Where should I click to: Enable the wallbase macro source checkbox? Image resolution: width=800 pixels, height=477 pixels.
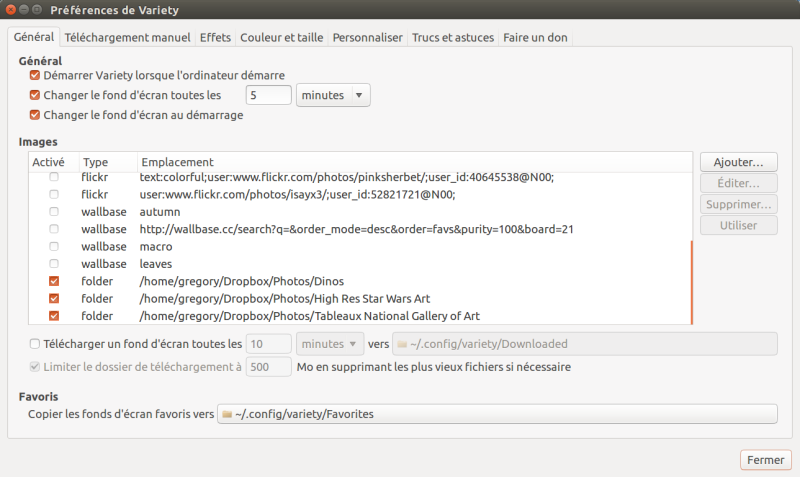54,246
